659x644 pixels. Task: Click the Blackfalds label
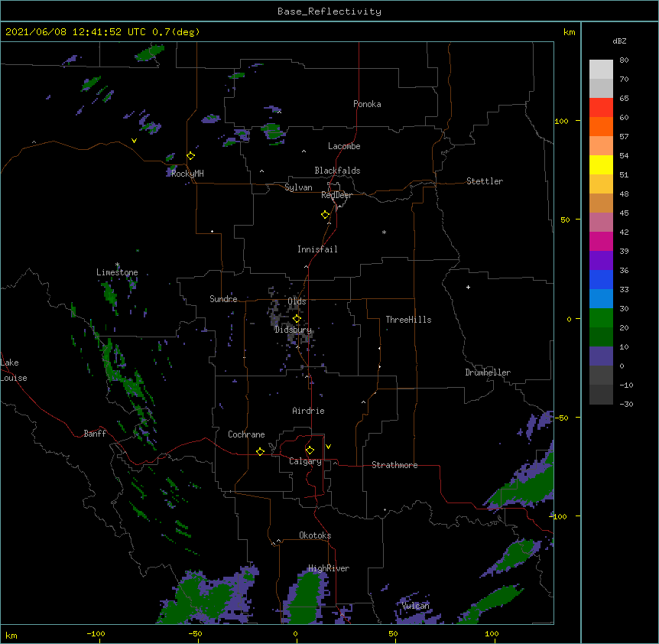click(x=337, y=171)
